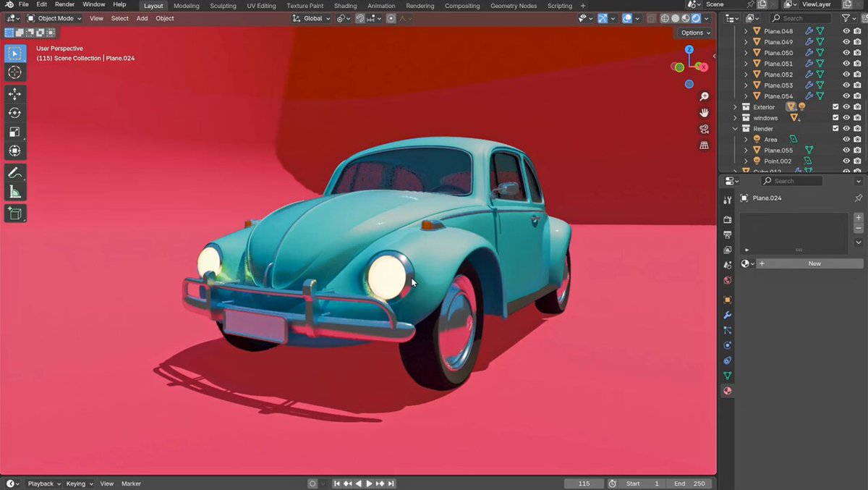Select the Annotate tool
Image resolution: width=868 pixels, height=490 pixels.
click(x=15, y=173)
